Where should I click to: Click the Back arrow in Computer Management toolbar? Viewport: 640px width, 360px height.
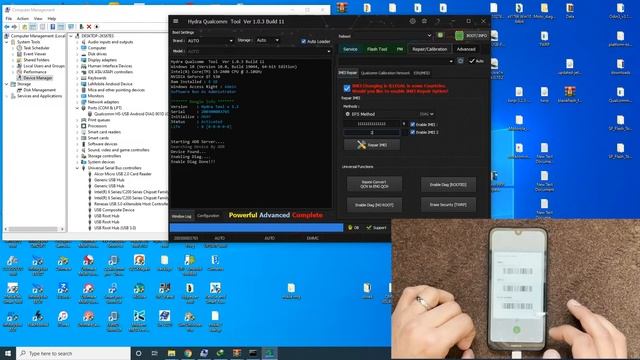coord(7,27)
